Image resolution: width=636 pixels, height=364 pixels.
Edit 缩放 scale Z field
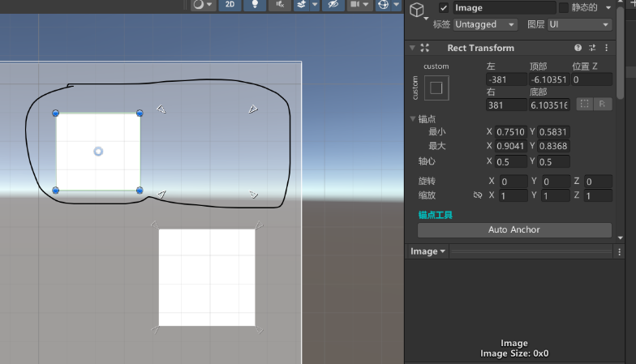599,196
